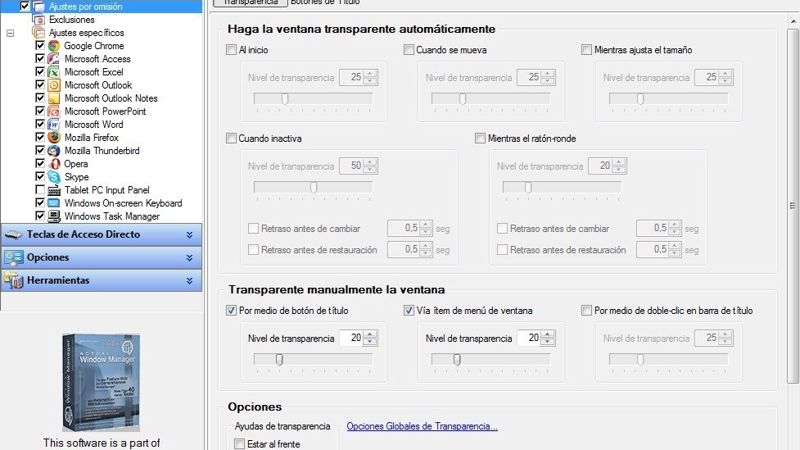This screenshot has width=800, height=450.
Task: Click the Microsoft Word icon
Action: pyautogui.click(x=54, y=124)
